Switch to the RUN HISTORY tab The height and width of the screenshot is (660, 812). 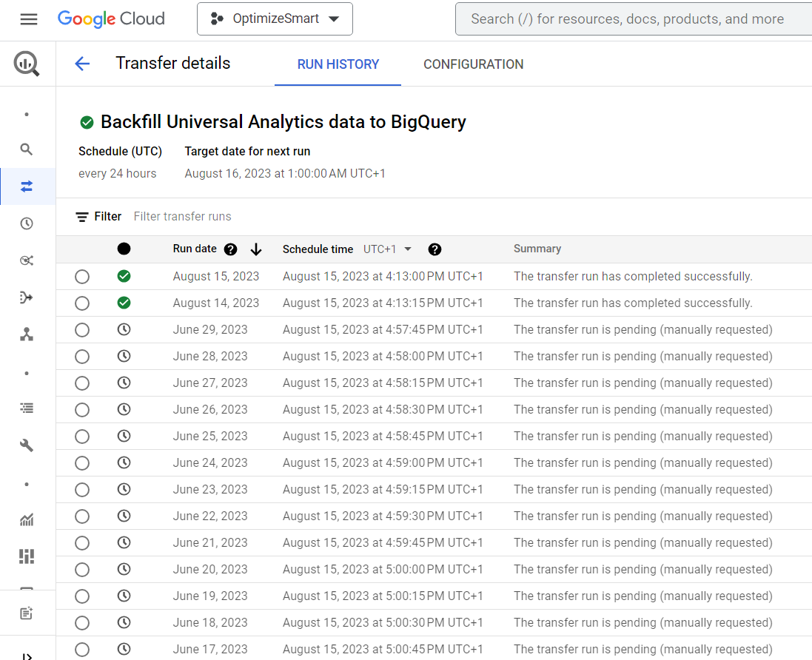click(x=338, y=64)
